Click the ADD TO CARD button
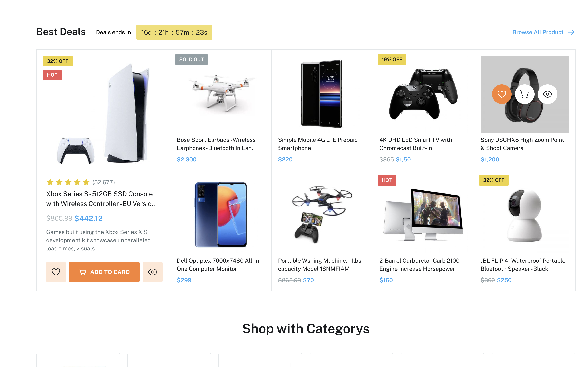The height and width of the screenshot is (367, 588). pos(104,272)
